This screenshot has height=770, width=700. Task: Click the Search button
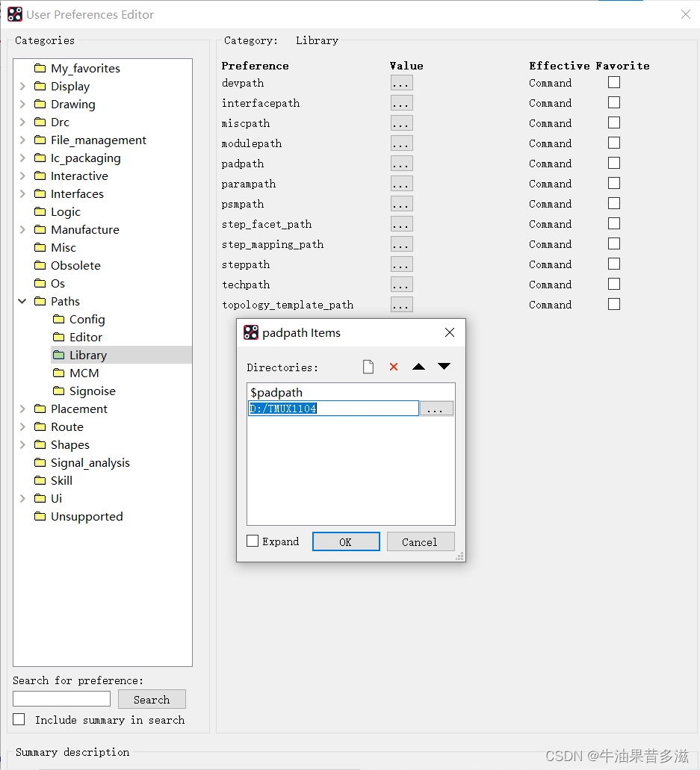click(152, 700)
